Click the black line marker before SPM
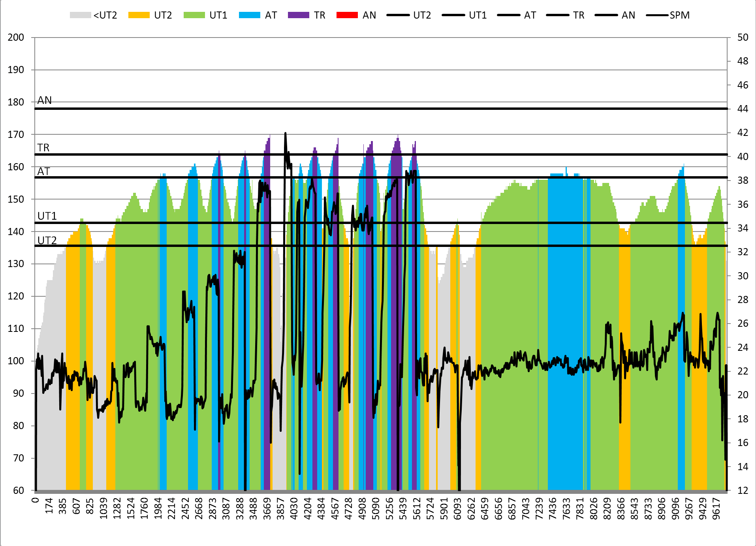 657,15
